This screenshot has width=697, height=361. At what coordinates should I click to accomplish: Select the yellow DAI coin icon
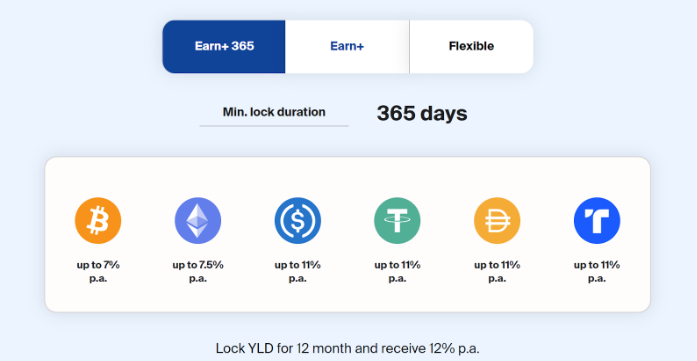[497, 221]
